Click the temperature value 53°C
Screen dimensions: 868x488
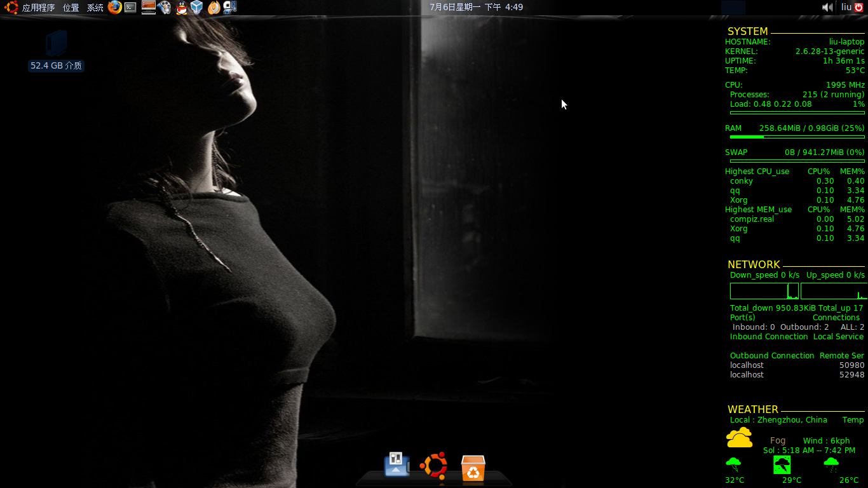click(855, 71)
